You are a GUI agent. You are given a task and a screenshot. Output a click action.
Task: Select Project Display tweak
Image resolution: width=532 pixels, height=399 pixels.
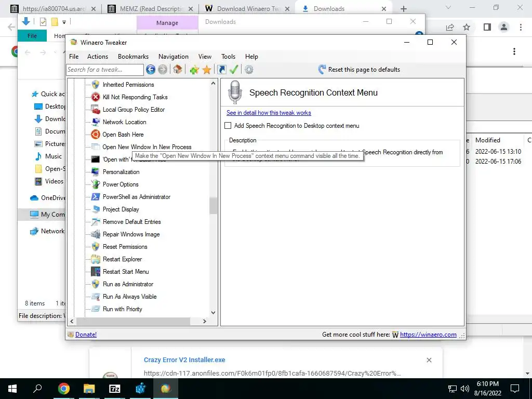pos(121,209)
